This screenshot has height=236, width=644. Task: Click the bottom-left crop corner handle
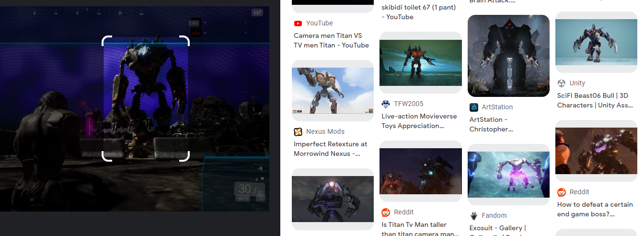107,156
